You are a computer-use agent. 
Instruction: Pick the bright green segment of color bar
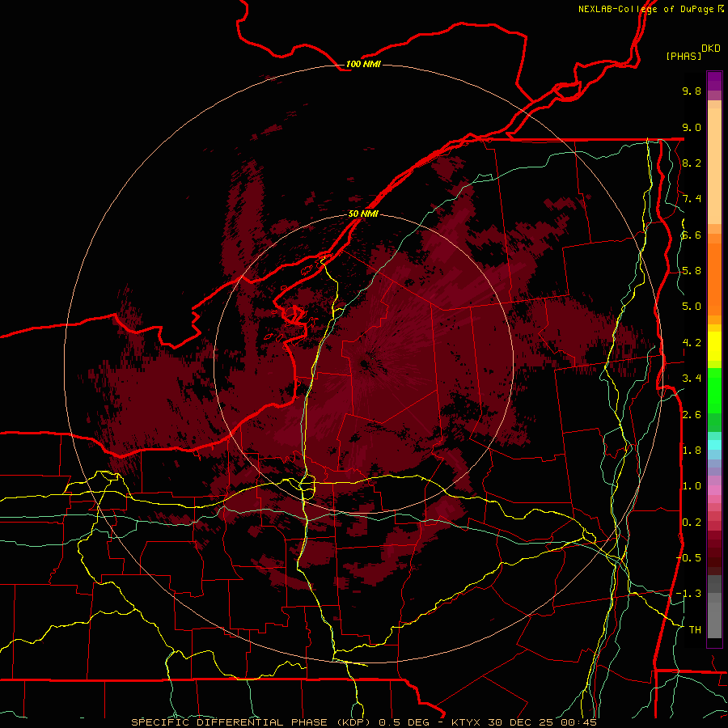[714, 390]
